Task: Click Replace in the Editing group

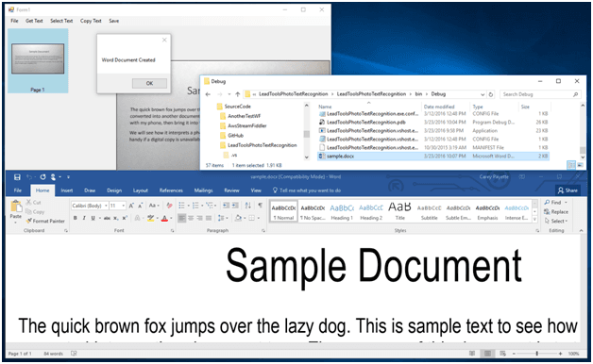Action: pyautogui.click(x=556, y=212)
